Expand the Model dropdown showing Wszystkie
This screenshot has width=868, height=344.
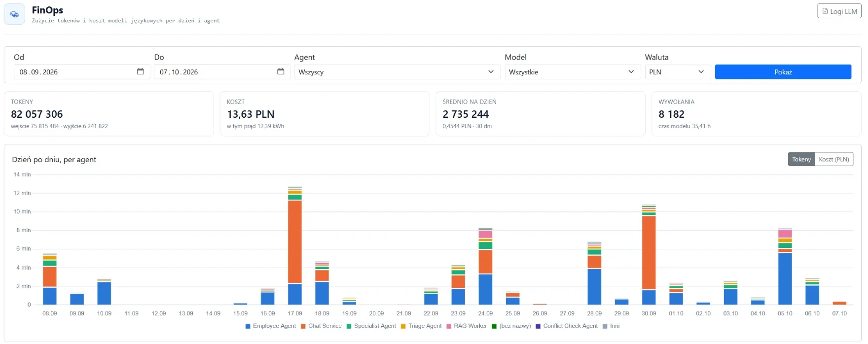(573, 72)
